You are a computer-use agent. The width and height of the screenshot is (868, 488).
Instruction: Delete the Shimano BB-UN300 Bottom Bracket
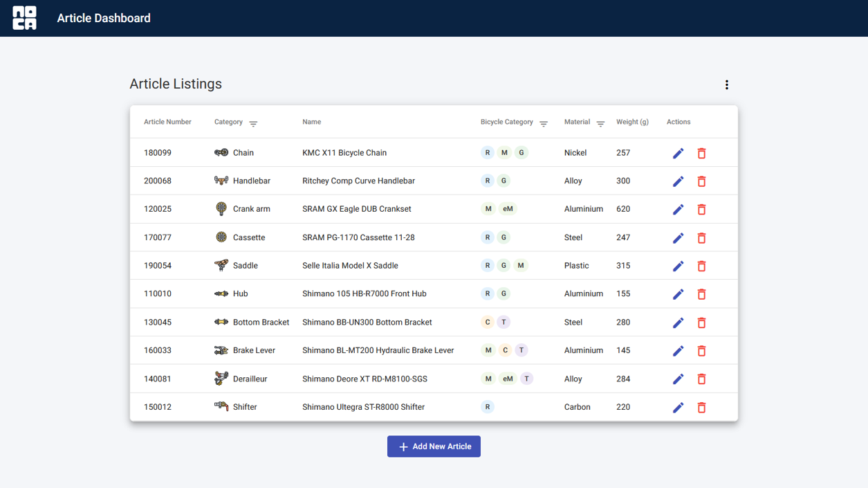pos(701,323)
